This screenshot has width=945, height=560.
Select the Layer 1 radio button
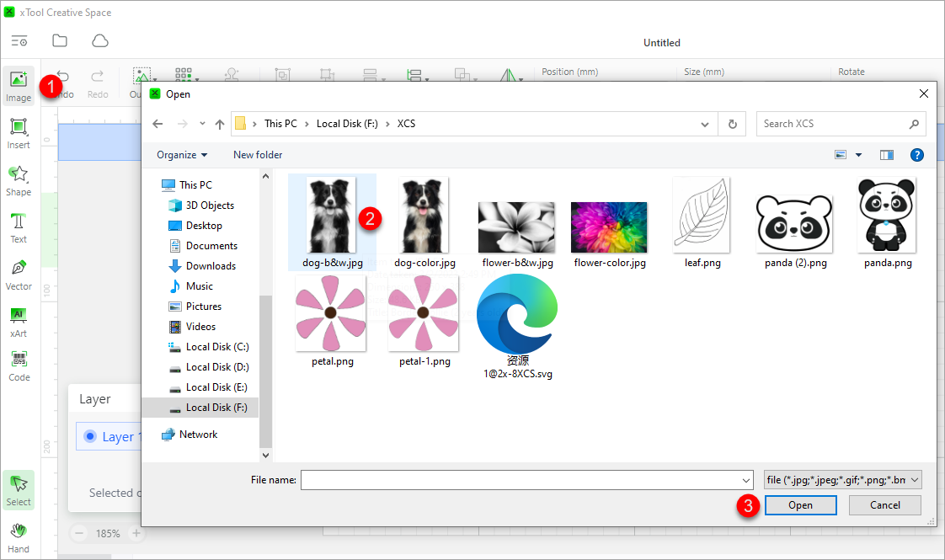coord(90,436)
